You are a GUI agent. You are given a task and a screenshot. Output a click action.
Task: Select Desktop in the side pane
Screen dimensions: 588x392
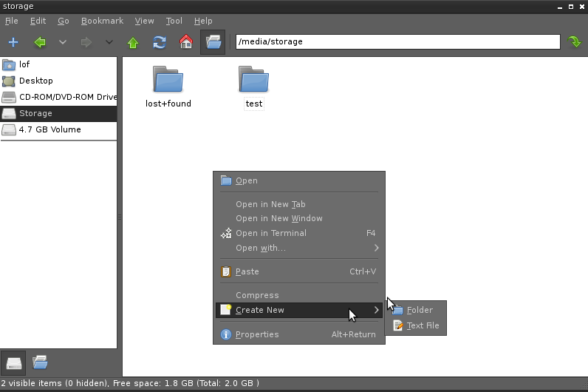point(58,81)
